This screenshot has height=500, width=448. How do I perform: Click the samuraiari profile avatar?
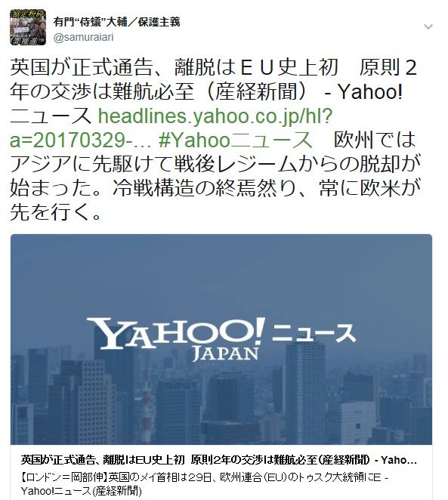tap(28, 27)
